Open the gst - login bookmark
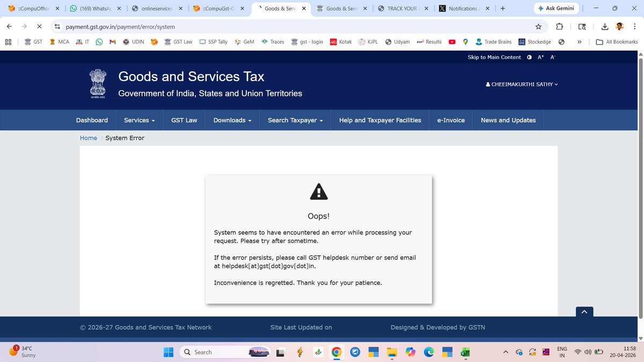This screenshot has width=644, height=362. coord(307,42)
